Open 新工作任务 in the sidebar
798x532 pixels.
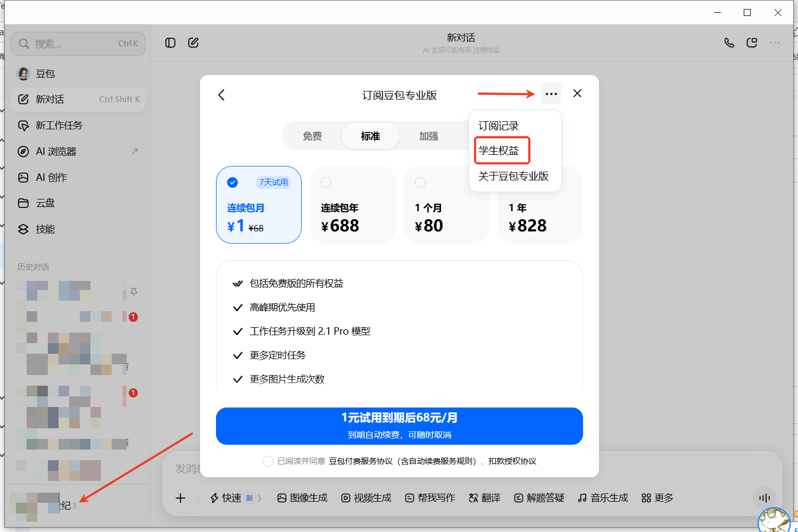coord(78,126)
